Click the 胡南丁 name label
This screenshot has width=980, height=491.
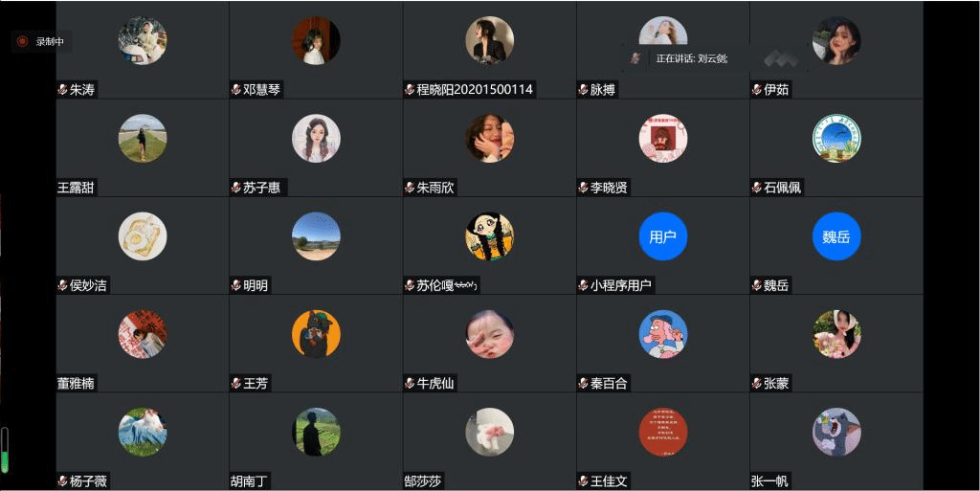tap(250, 481)
